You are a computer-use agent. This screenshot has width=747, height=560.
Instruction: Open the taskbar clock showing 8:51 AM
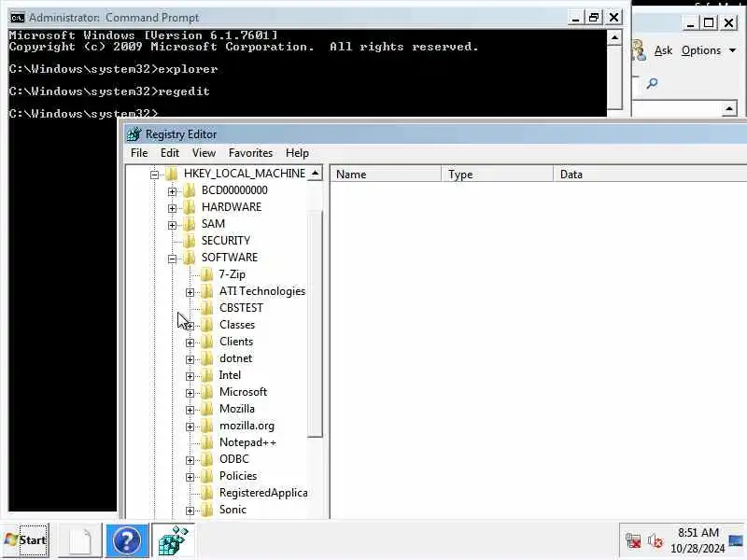[698, 540]
